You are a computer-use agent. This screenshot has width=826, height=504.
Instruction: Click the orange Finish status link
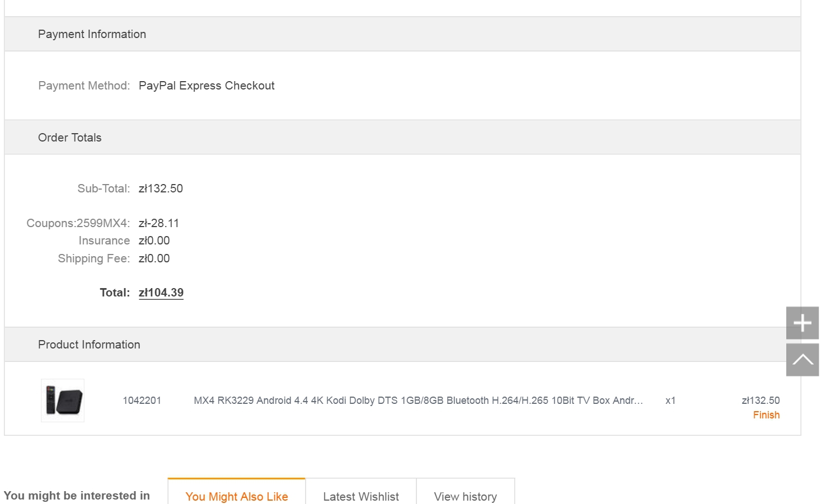pyautogui.click(x=766, y=415)
